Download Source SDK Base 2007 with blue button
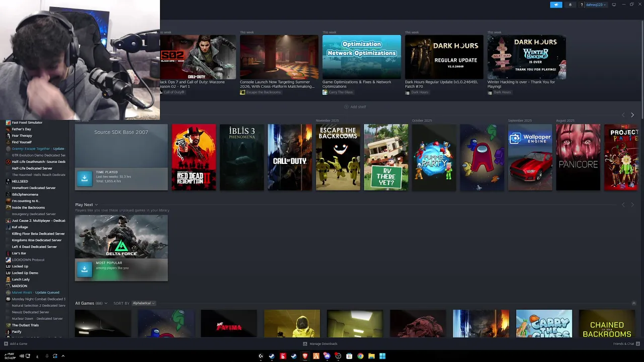This screenshot has height=362, width=644. [x=85, y=177]
